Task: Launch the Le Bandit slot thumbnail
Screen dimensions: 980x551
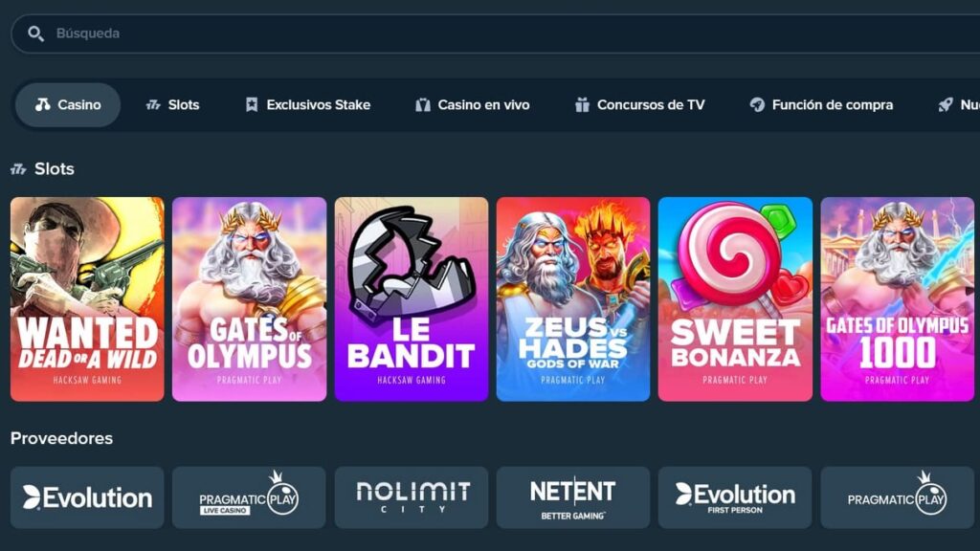Action: (412, 299)
